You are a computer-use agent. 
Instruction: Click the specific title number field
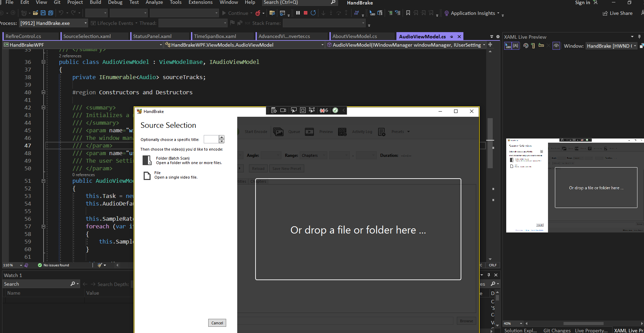tap(211, 139)
